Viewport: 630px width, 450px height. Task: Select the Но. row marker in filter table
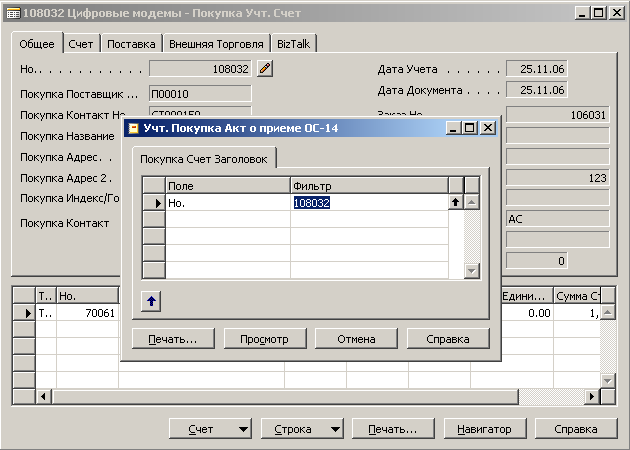click(x=154, y=203)
